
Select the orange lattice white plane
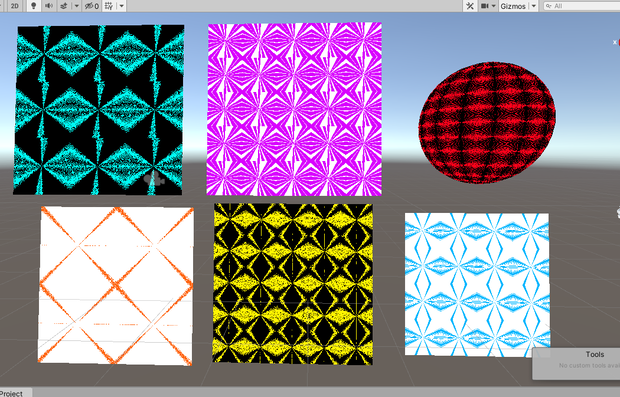tap(116, 285)
